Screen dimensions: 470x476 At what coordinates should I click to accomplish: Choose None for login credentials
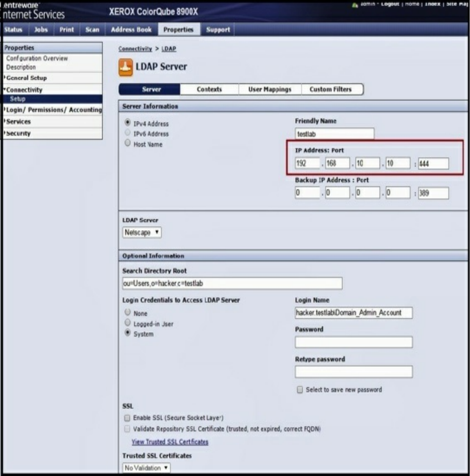tap(128, 312)
